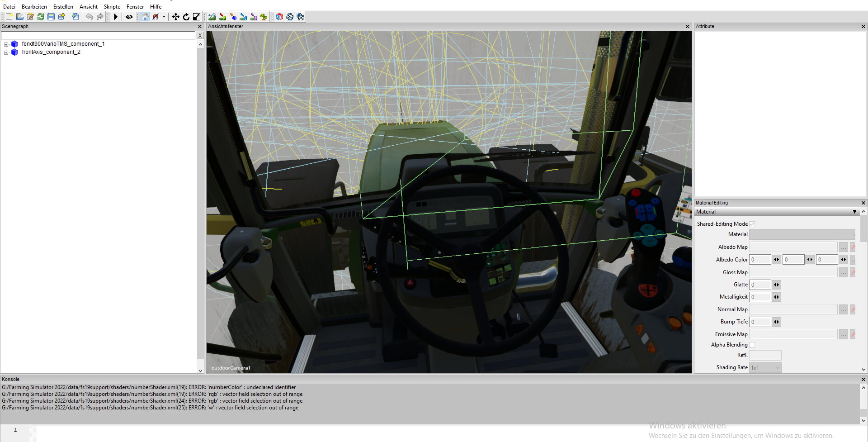Open the Shading Rate dropdown
Image resolution: width=868 pixels, height=442 pixels.
(765, 368)
